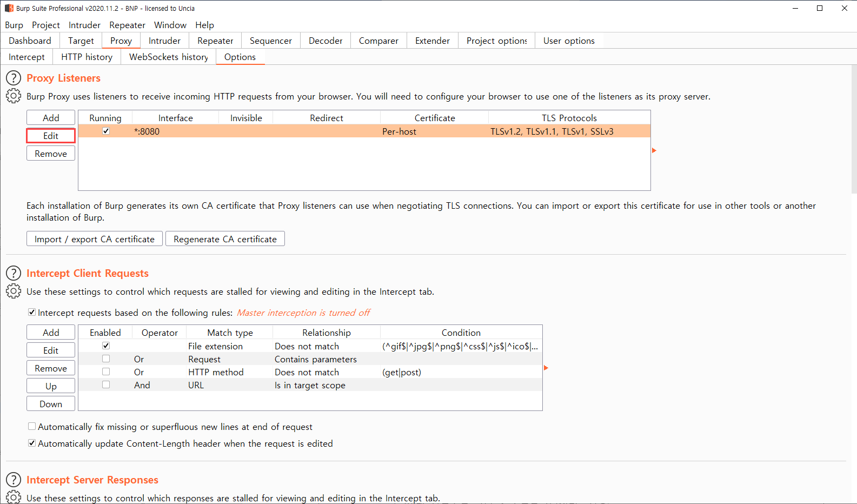Click the Match type column header
This screenshot has height=504, width=857.
click(x=230, y=332)
